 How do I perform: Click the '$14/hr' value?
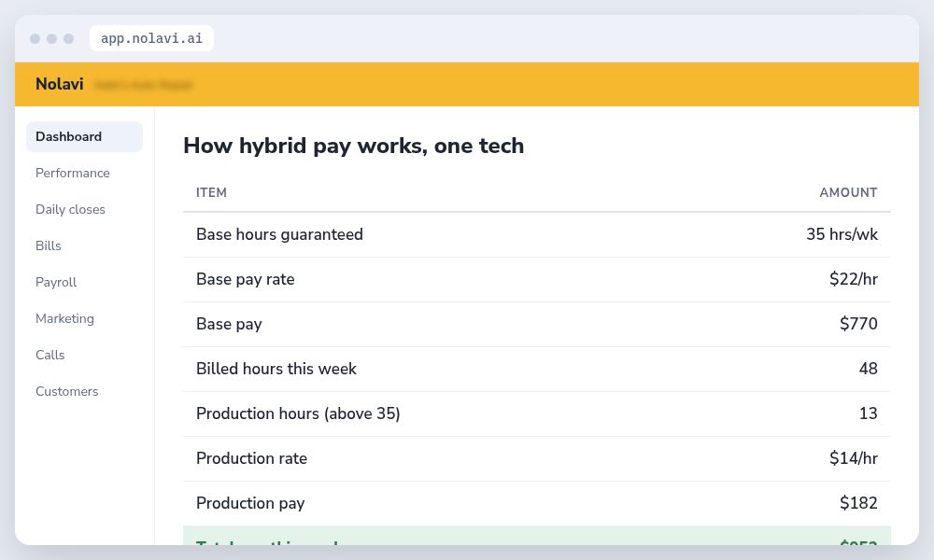[853, 458]
